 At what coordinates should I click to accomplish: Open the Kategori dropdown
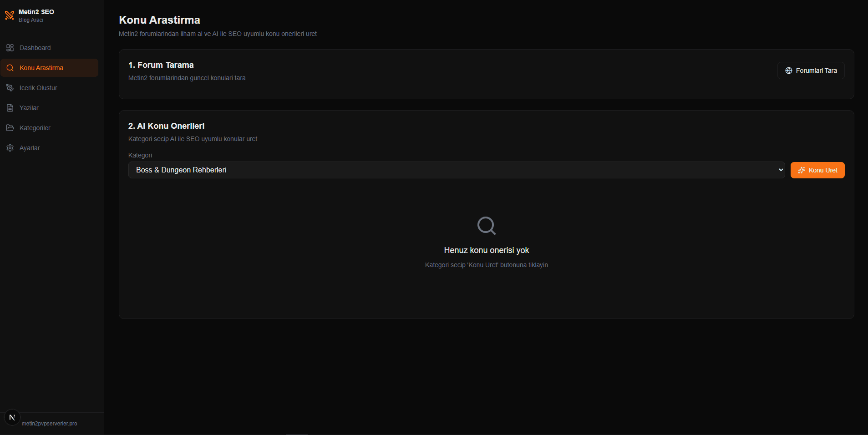pos(456,170)
